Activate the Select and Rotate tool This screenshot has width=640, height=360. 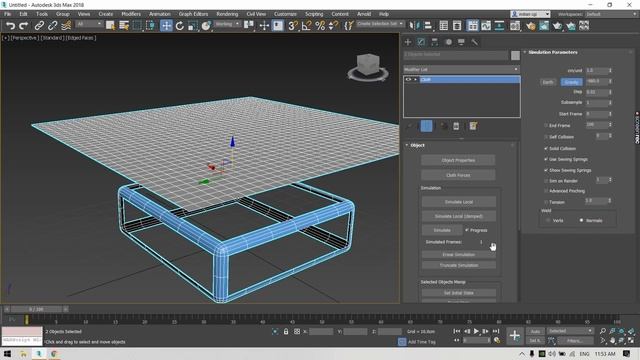tap(180, 26)
